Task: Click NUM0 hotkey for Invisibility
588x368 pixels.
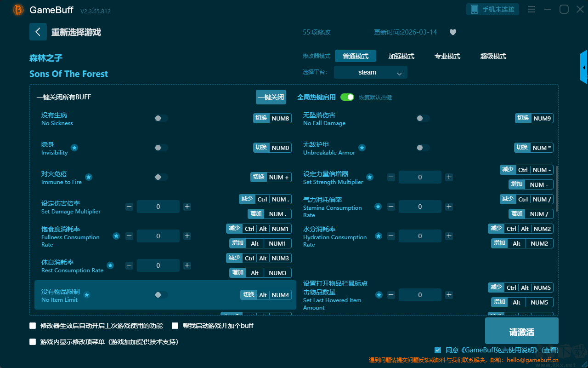Action: pyautogui.click(x=272, y=148)
